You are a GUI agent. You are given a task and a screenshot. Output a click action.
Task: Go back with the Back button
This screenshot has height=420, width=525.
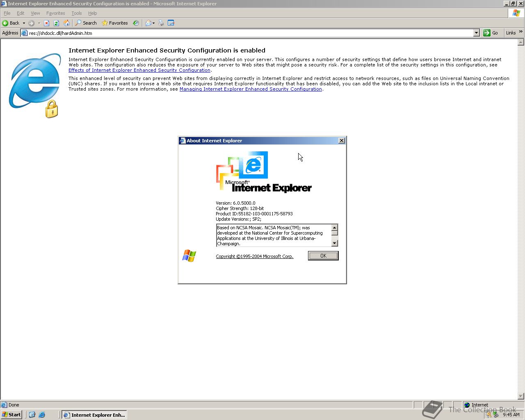coord(11,23)
